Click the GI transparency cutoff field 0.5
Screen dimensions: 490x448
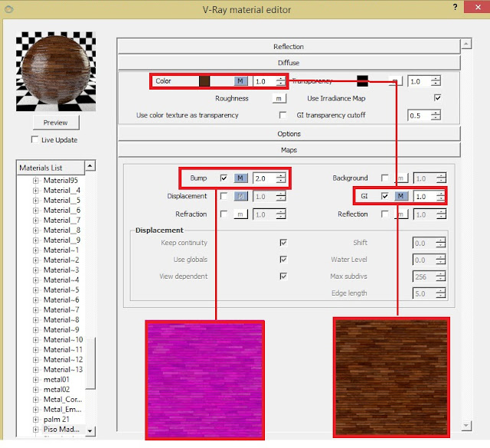[x=419, y=116]
